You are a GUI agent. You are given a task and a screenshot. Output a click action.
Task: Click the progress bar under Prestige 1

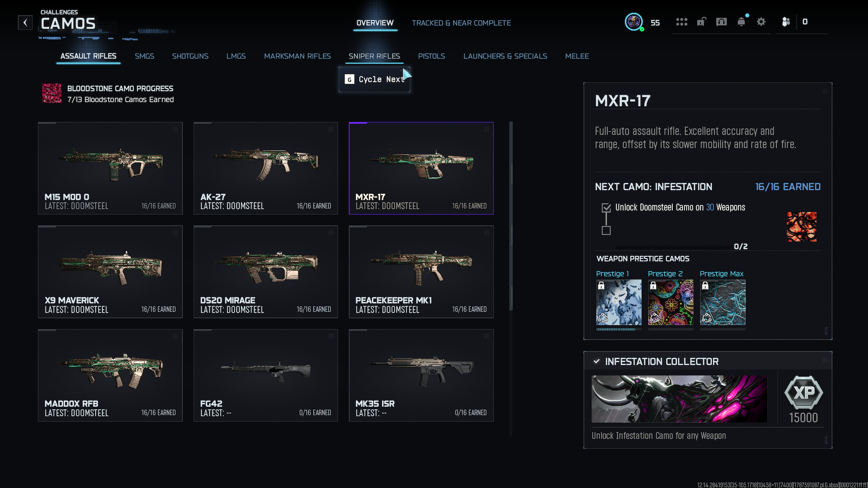pyautogui.click(x=618, y=329)
